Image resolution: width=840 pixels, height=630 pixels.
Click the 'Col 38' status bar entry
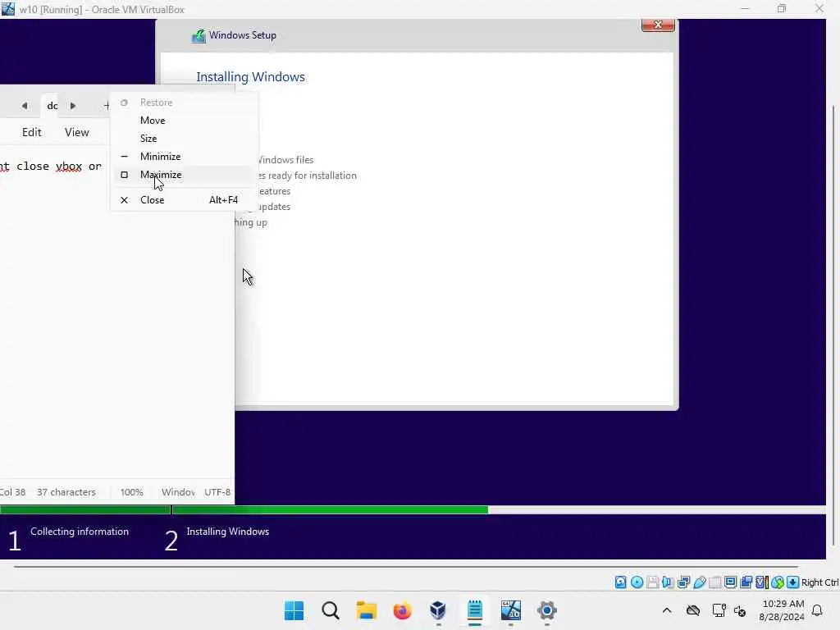tap(13, 492)
